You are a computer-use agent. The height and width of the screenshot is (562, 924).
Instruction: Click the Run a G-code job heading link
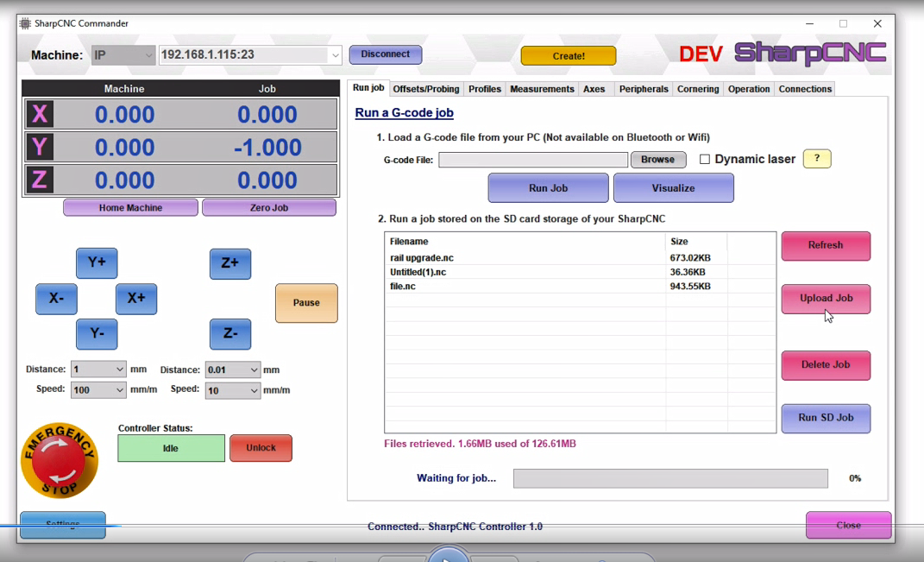(405, 112)
